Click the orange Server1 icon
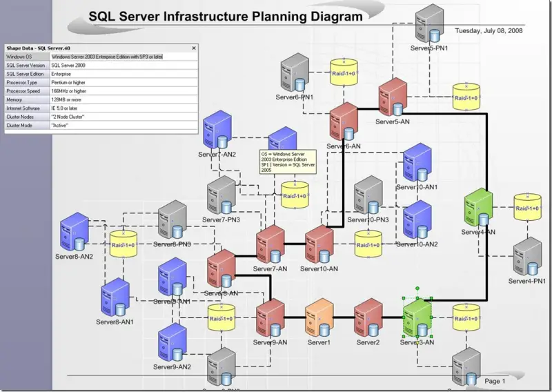 click(319, 317)
